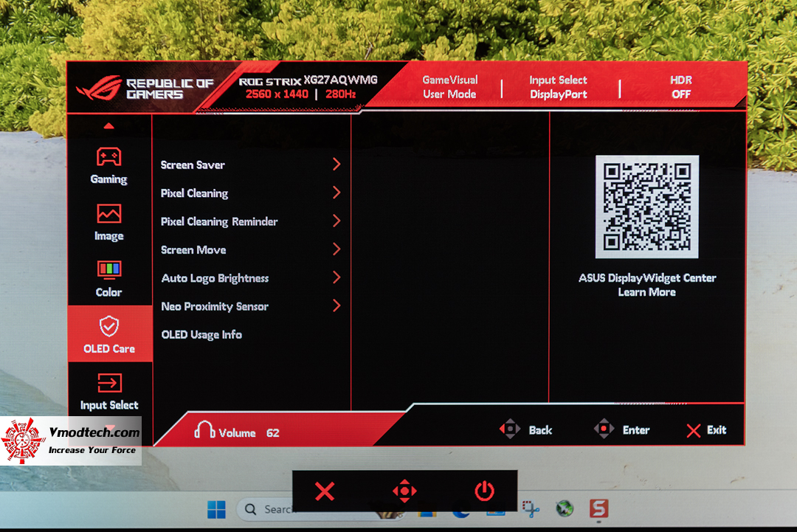Open the OLED Usage Info entry
797x532 pixels.
201,335
